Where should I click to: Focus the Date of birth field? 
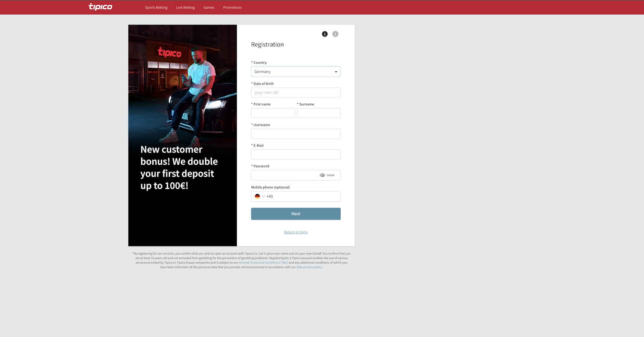[x=295, y=93]
